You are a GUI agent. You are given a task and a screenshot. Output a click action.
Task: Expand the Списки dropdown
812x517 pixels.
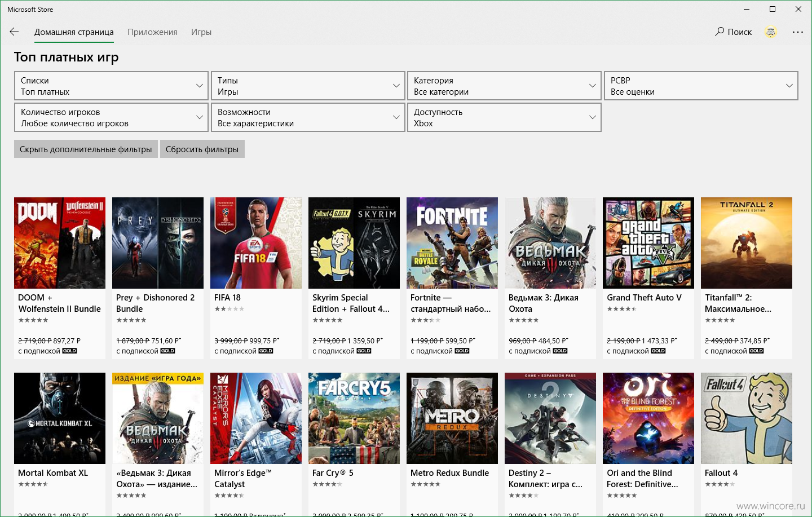pyautogui.click(x=111, y=86)
